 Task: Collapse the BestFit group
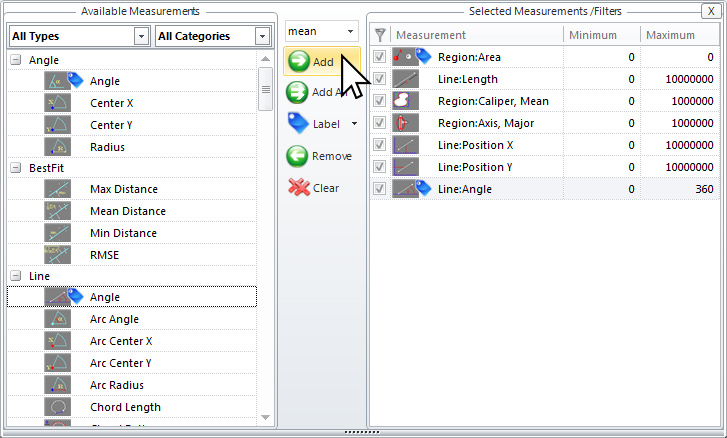(x=16, y=168)
